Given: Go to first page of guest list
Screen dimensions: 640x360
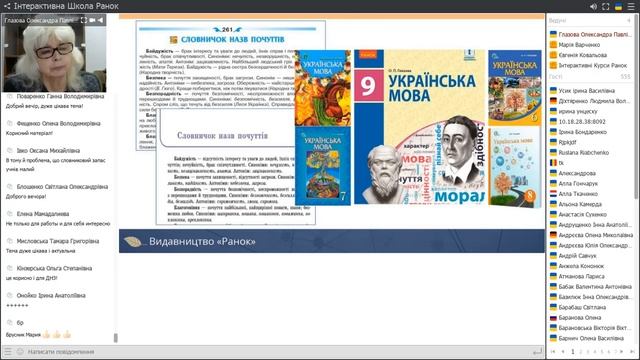Looking at the screenshot, I should pos(553,351).
